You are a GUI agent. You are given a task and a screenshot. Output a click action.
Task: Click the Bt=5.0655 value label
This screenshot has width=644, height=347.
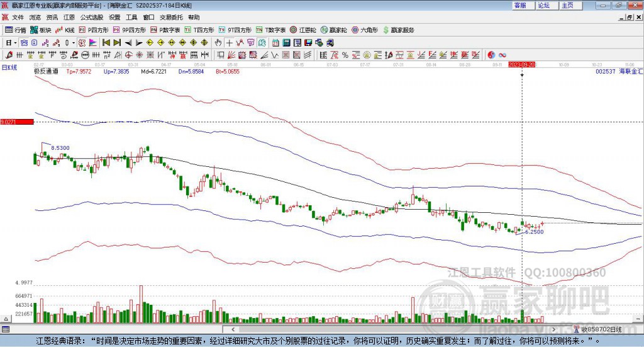(228, 71)
